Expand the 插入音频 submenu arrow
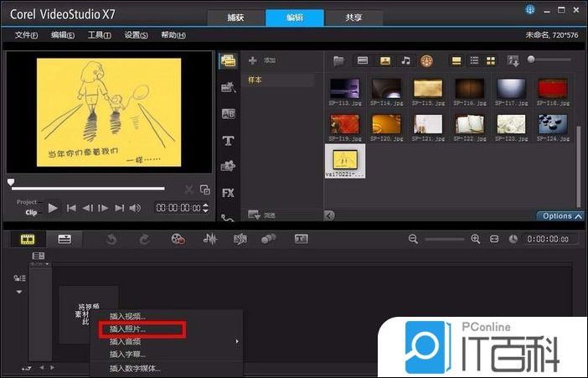The width and height of the screenshot is (588, 378). (x=237, y=341)
